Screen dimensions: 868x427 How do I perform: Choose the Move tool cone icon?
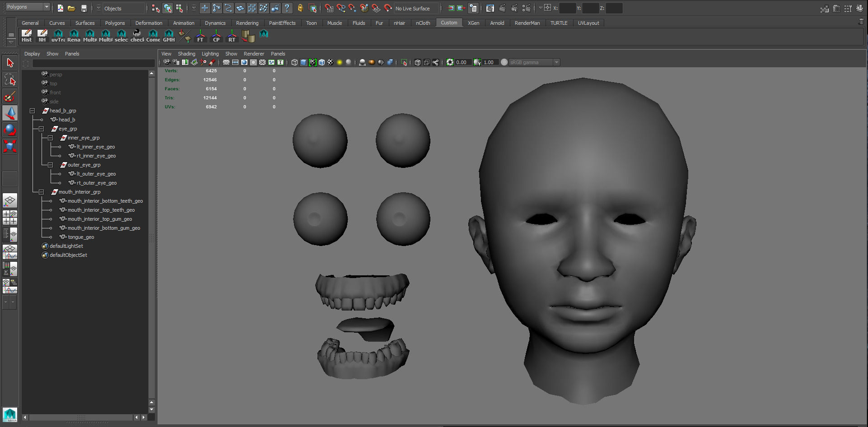[10, 113]
